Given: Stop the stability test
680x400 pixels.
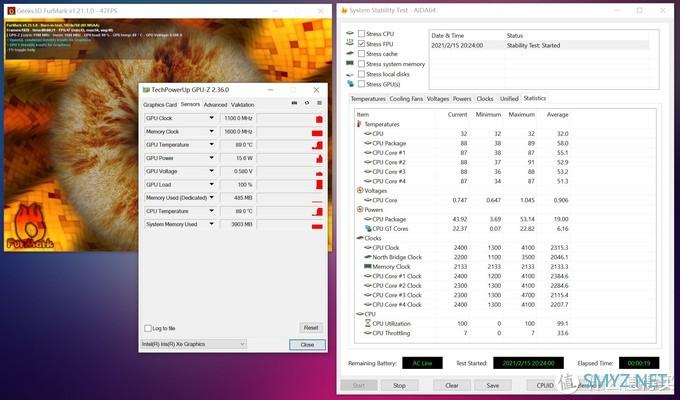Looking at the screenshot, I should [x=399, y=385].
